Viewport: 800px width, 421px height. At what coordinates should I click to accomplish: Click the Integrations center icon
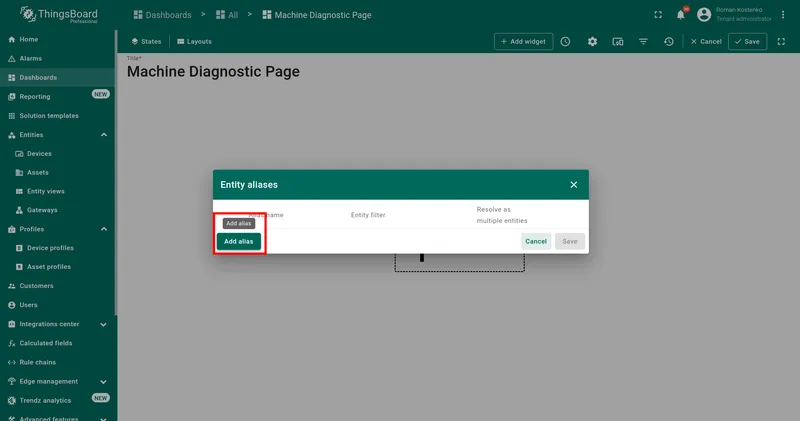tap(12, 324)
